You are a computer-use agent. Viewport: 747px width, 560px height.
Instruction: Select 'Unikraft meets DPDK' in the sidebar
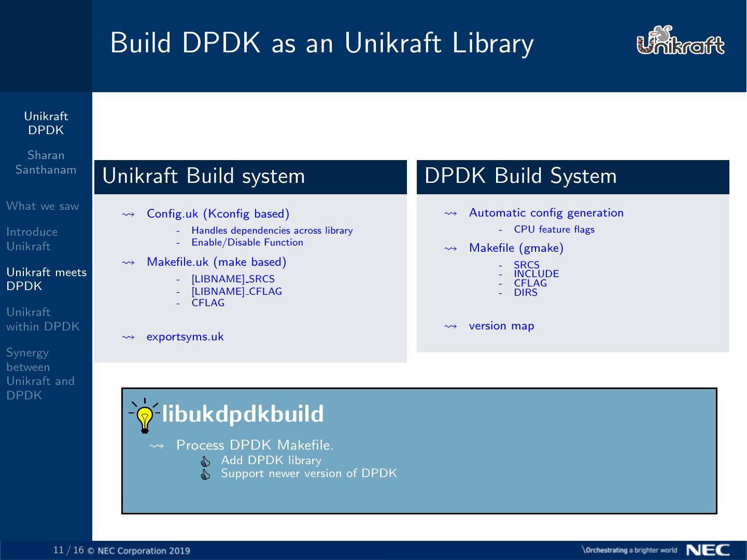(46, 279)
